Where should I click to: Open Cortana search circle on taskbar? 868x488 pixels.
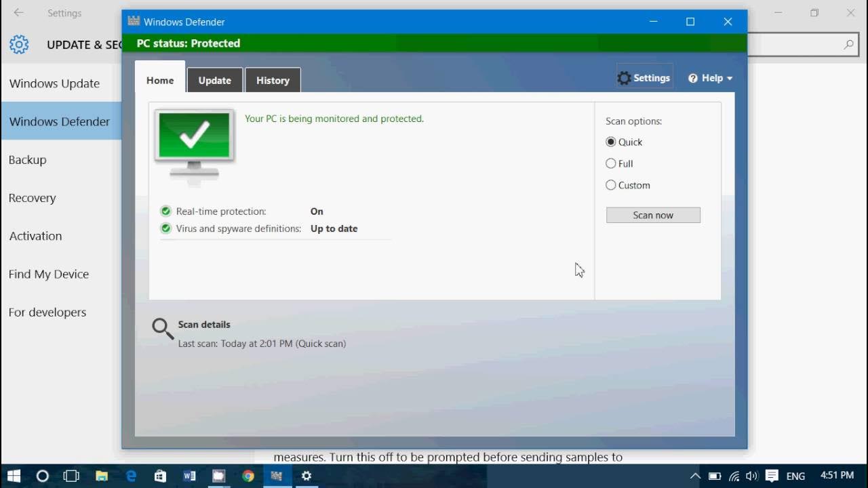click(x=43, y=476)
